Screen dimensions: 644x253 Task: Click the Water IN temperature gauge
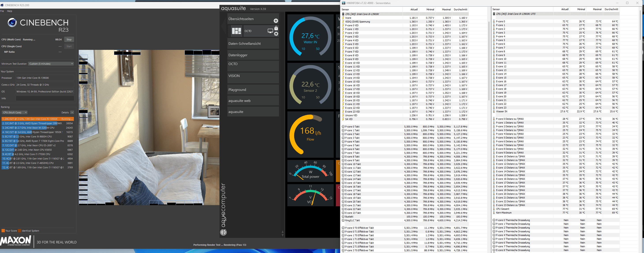(310, 37)
